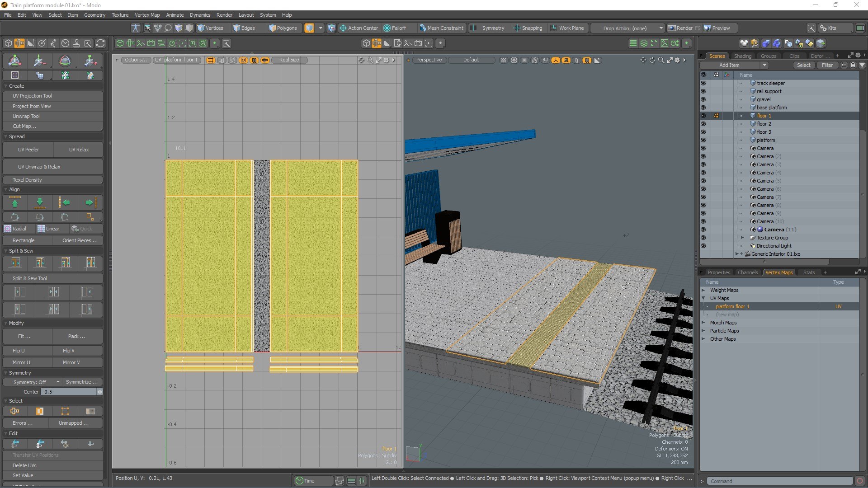
Task: Open the Geometry menu
Action: (94, 15)
